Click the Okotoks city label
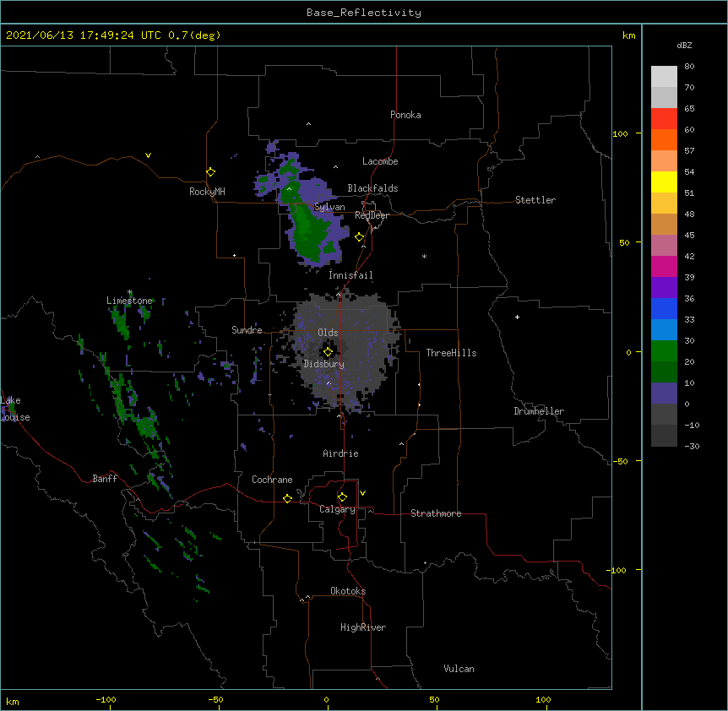 pyautogui.click(x=348, y=591)
